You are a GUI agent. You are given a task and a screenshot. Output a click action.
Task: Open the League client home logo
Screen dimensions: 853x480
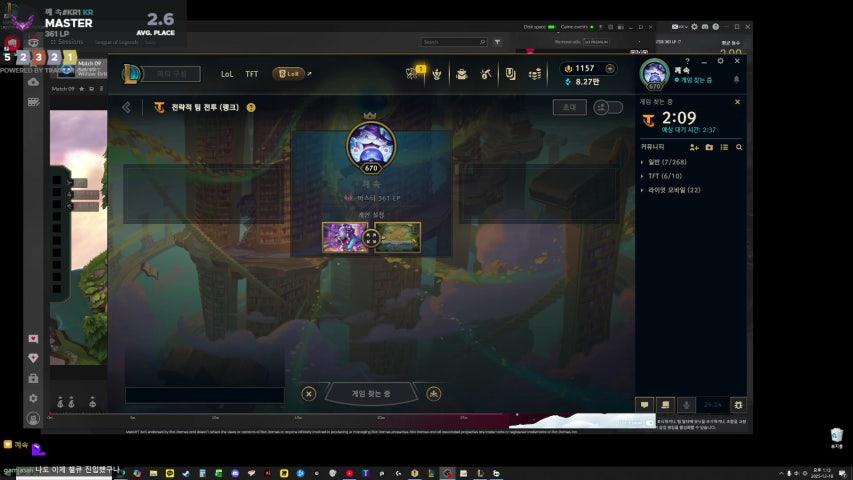pyautogui.click(x=131, y=74)
